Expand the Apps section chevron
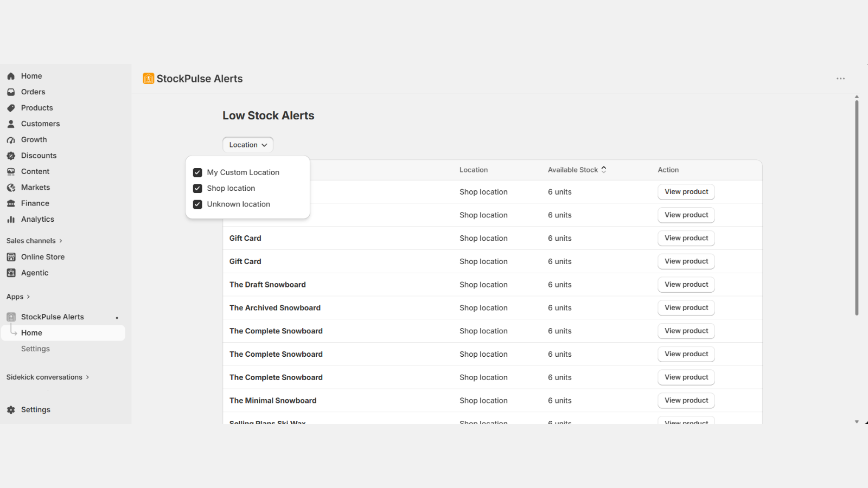 28,297
